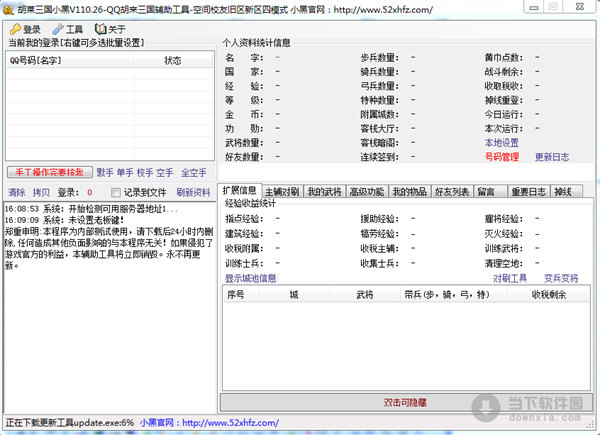The image size is (600, 435).
Task: Click the 默手 link
Action: point(104,173)
